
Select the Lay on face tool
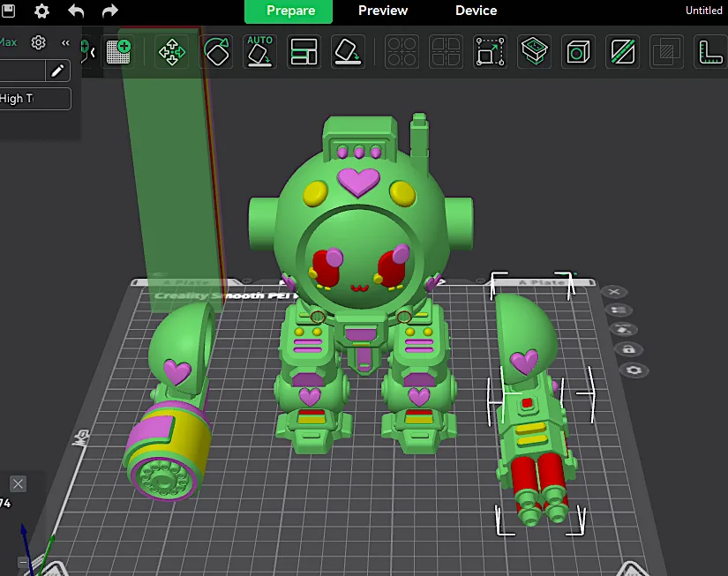[x=348, y=51]
